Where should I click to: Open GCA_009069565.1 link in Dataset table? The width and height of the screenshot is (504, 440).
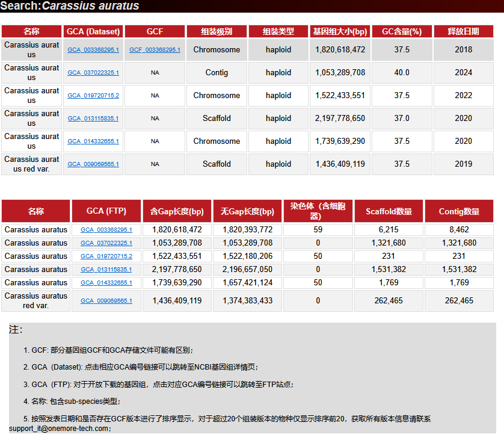93,164
